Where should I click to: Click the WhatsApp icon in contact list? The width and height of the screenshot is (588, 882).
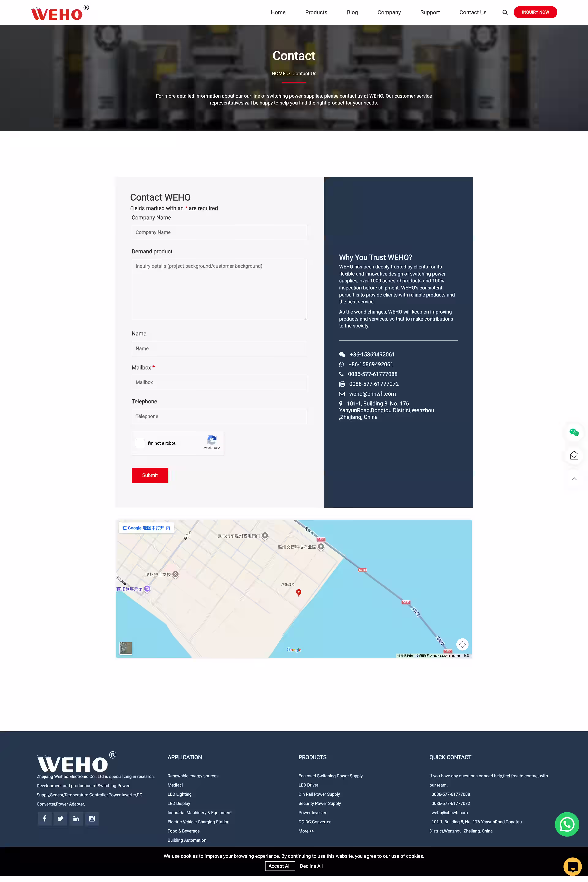[x=341, y=364]
